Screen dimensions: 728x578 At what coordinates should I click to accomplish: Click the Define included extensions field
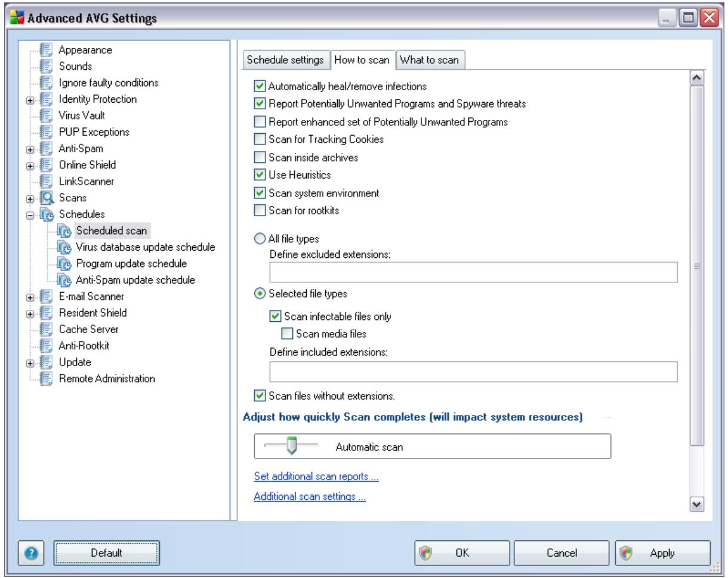pos(473,371)
